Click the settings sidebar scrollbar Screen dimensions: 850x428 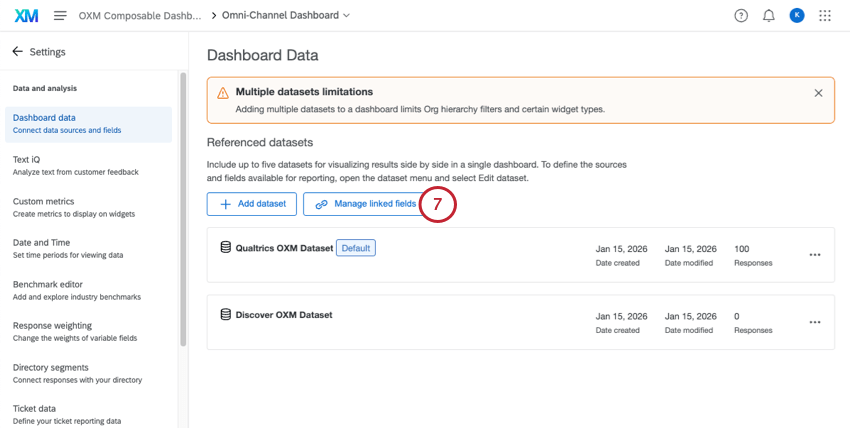[183, 200]
